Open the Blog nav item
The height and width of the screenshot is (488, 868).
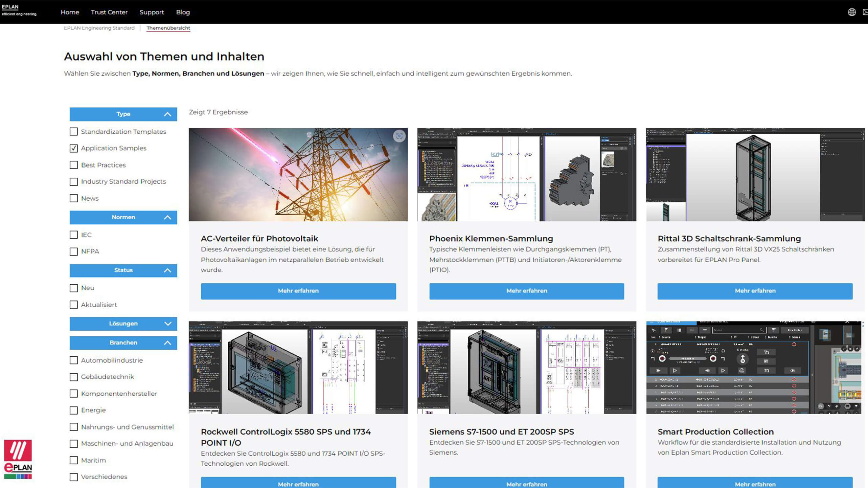tap(183, 12)
